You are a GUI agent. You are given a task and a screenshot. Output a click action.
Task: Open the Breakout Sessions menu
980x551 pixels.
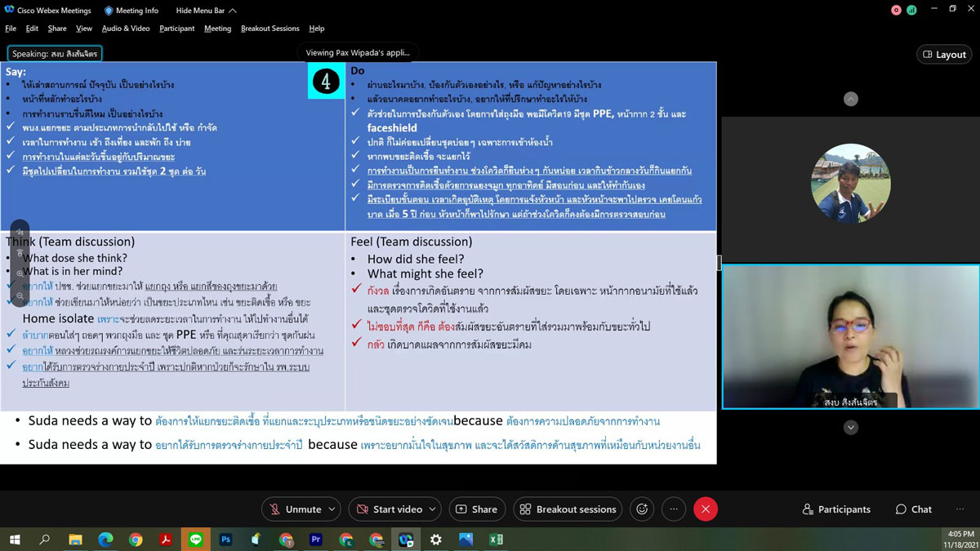269,29
